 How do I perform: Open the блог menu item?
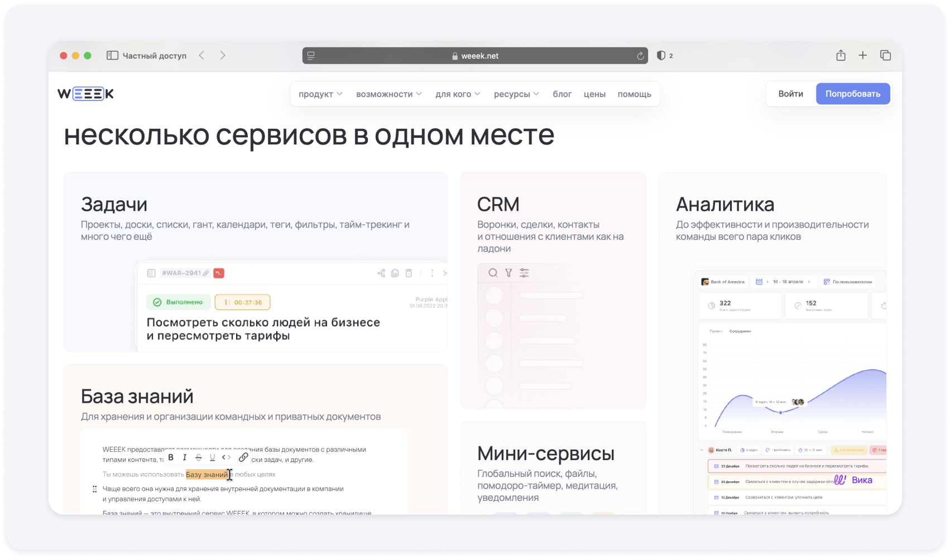[x=562, y=94]
